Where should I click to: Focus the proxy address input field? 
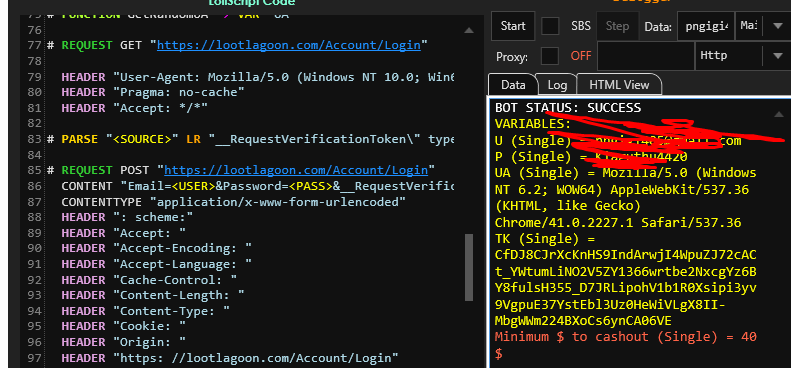coord(646,56)
